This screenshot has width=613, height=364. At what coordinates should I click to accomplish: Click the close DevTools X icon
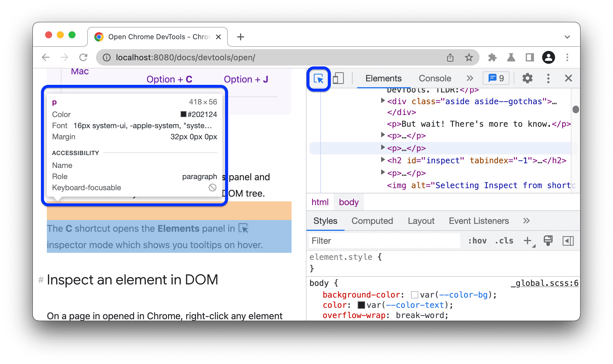click(568, 78)
